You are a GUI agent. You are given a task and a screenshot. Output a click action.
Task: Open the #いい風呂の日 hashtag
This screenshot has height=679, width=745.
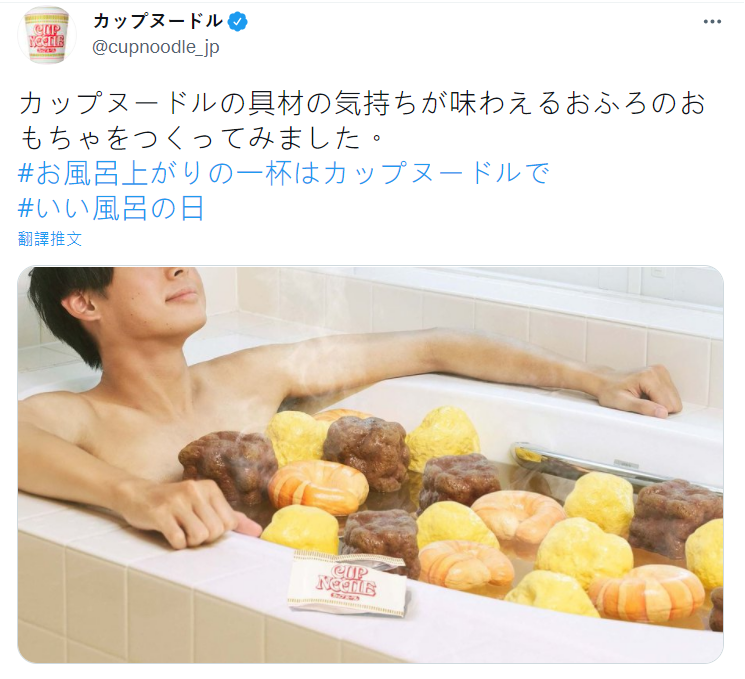point(111,208)
